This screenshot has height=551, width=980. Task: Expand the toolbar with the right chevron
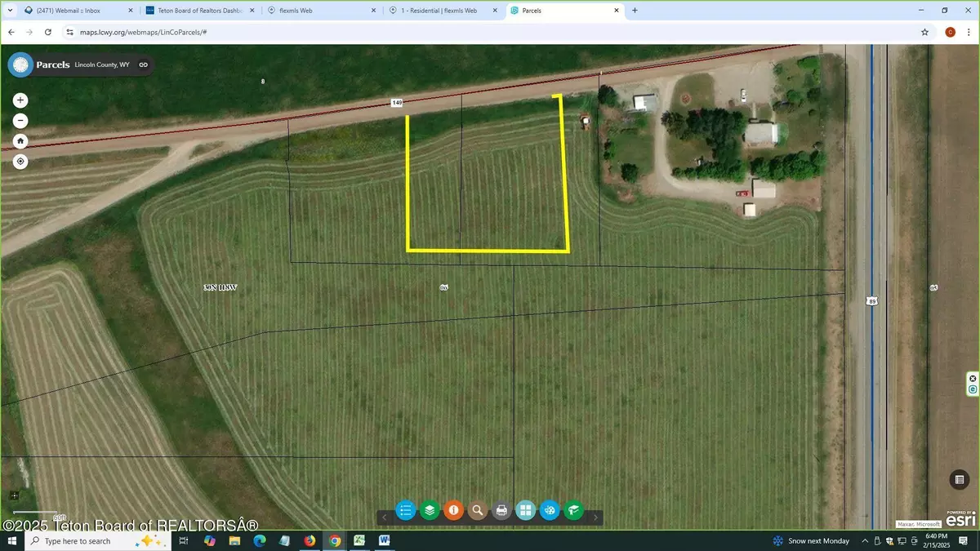[x=595, y=518]
